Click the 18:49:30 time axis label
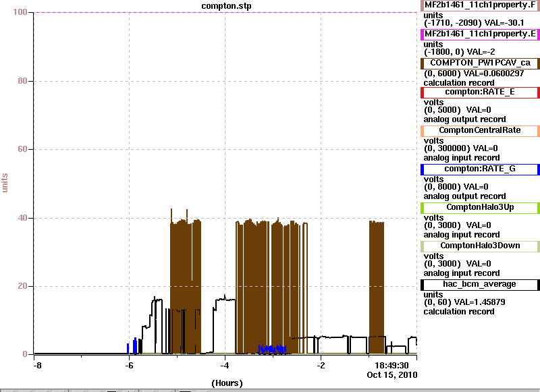Viewport: 540px width, 392px height. point(391,366)
